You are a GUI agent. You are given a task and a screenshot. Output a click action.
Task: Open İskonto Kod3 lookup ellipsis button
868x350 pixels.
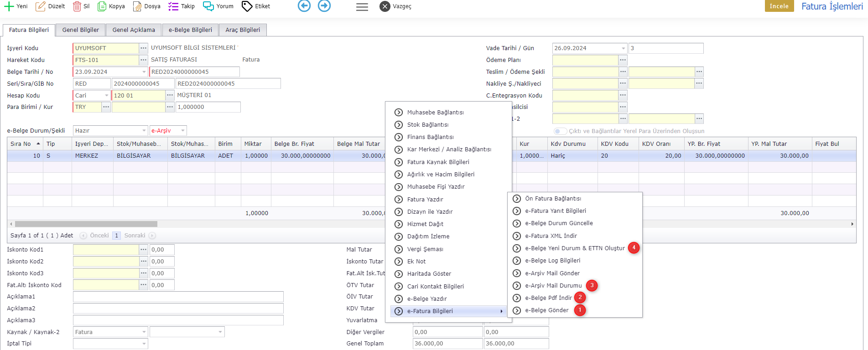(144, 273)
